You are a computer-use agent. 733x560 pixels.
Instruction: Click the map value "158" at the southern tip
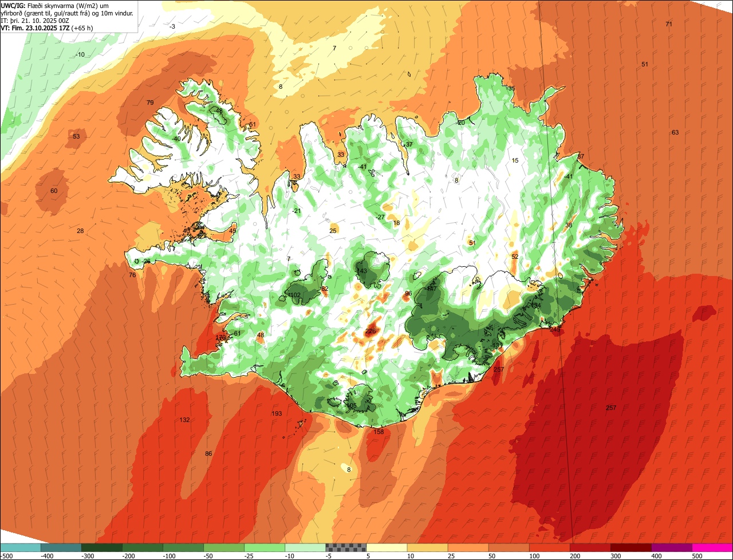pos(379,432)
